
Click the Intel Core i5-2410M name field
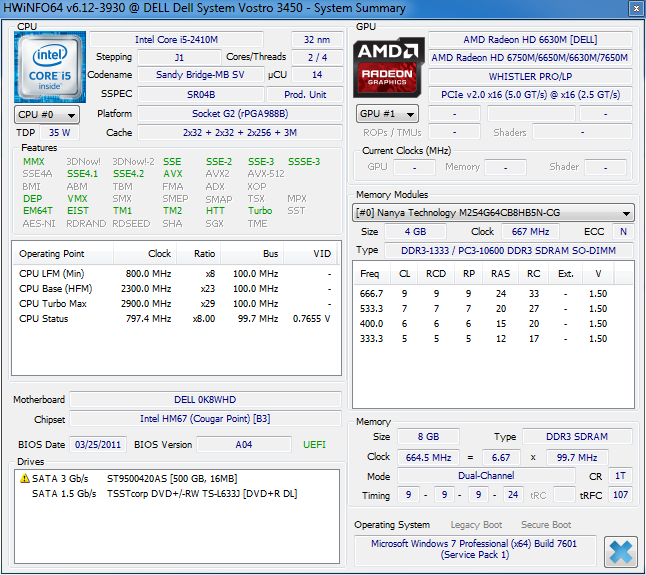tap(176, 40)
